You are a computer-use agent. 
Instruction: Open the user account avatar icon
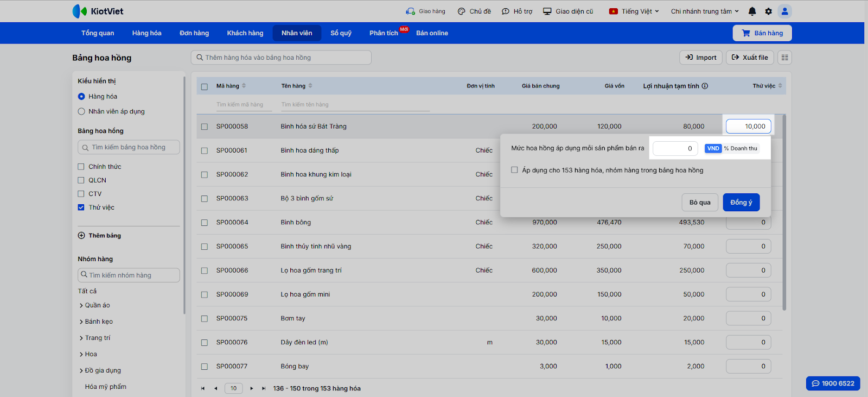tap(784, 11)
